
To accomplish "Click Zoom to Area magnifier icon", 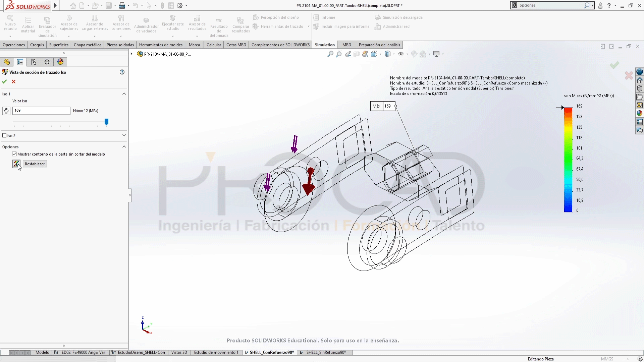I will [x=339, y=54].
